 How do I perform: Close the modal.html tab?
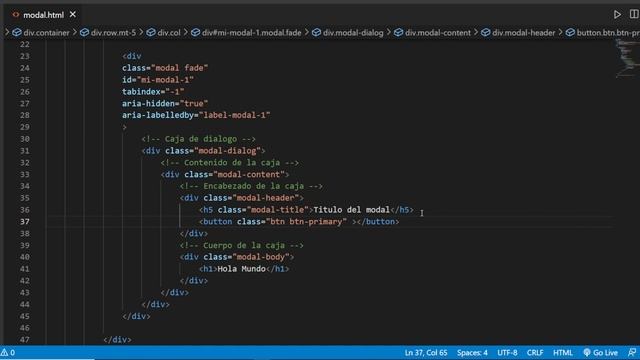(x=73, y=14)
